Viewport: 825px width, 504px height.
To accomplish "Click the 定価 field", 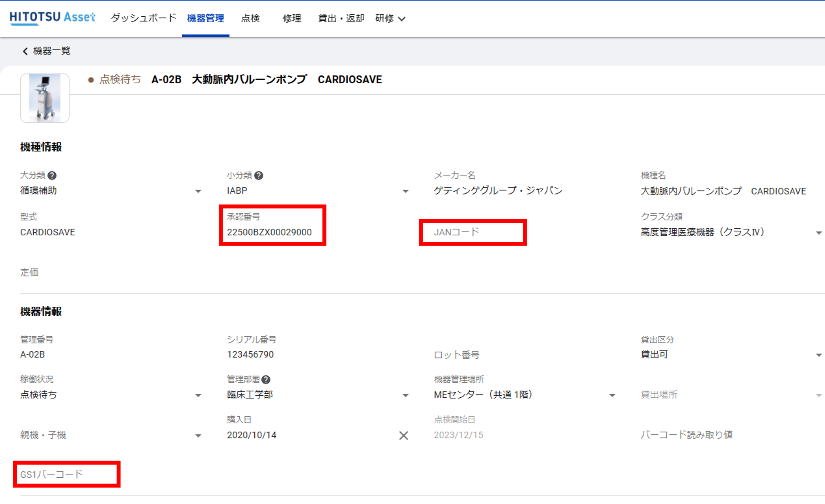I will (x=111, y=272).
